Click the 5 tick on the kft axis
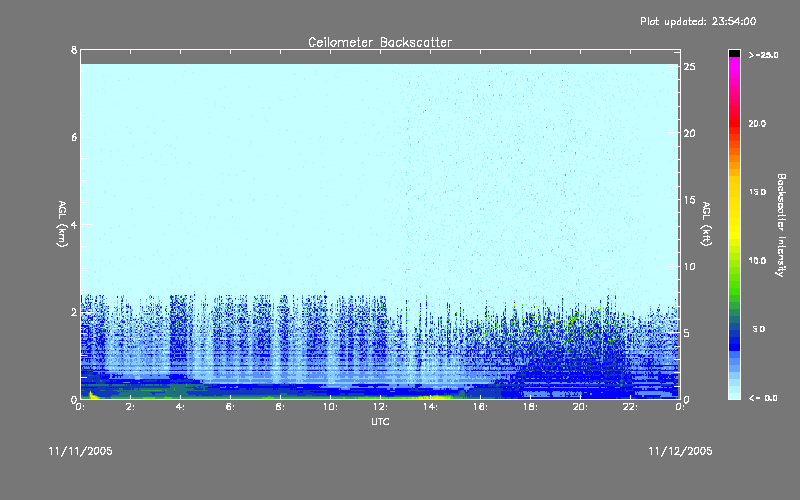Screen dimensions: 800x500 pos(687,333)
